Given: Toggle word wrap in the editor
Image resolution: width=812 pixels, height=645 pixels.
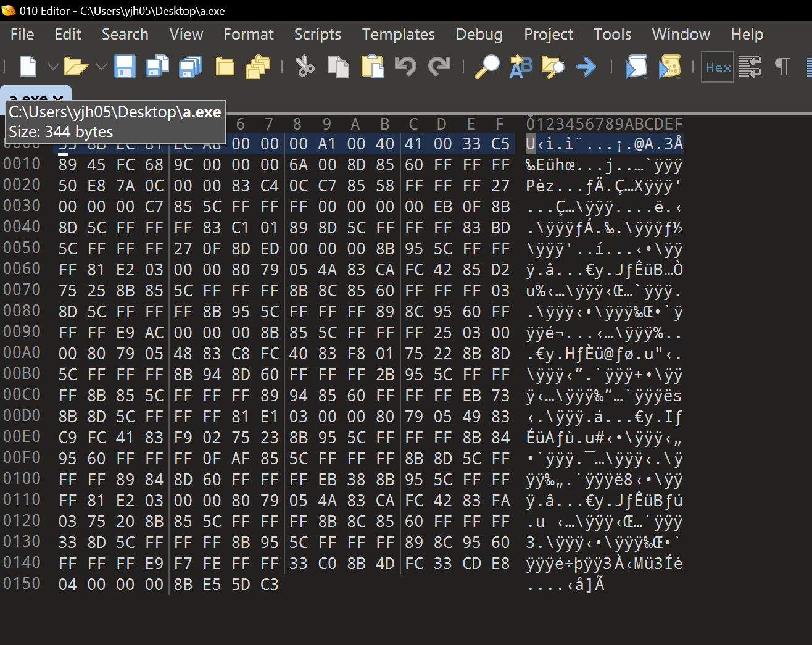Looking at the screenshot, I should tap(750, 67).
